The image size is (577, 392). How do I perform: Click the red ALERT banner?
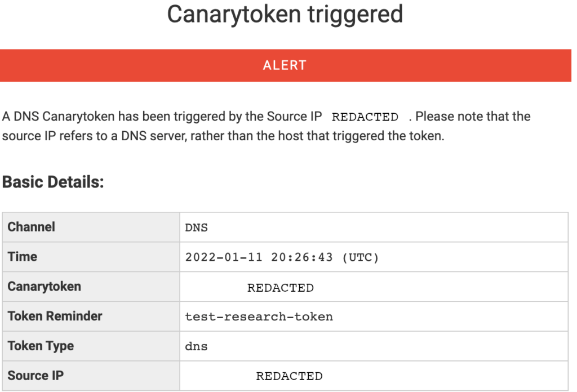285,65
